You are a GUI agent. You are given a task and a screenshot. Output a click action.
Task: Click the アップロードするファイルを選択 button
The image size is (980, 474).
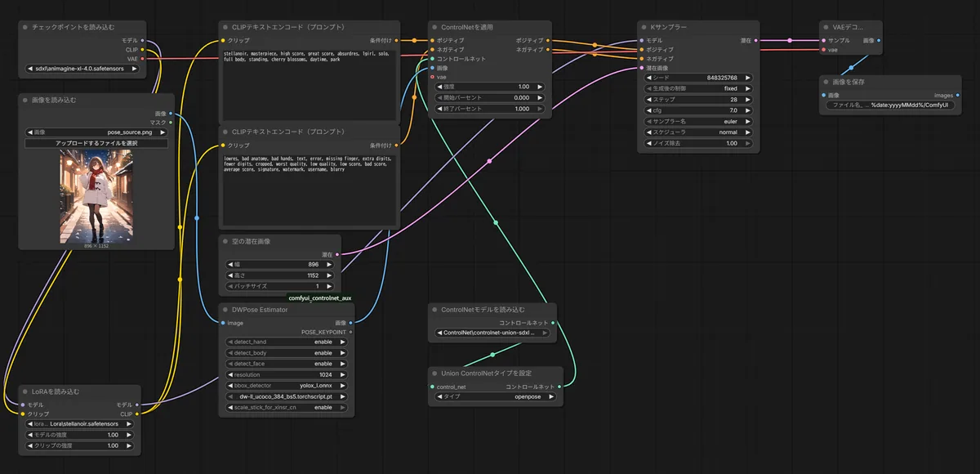point(96,143)
